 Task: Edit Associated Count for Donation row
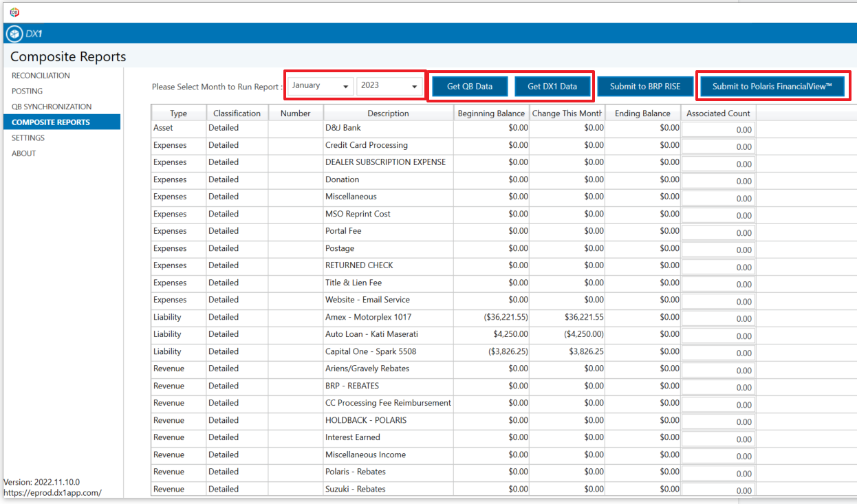(719, 181)
